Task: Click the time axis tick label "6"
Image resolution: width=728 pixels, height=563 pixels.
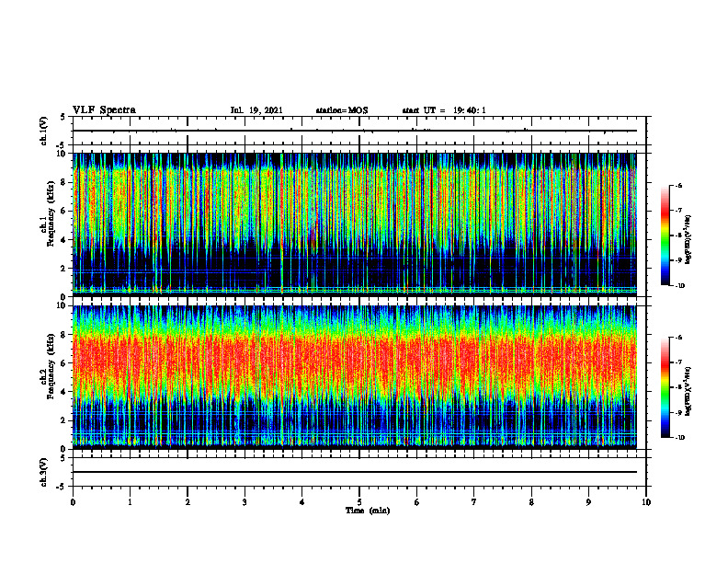Action: pos(417,502)
